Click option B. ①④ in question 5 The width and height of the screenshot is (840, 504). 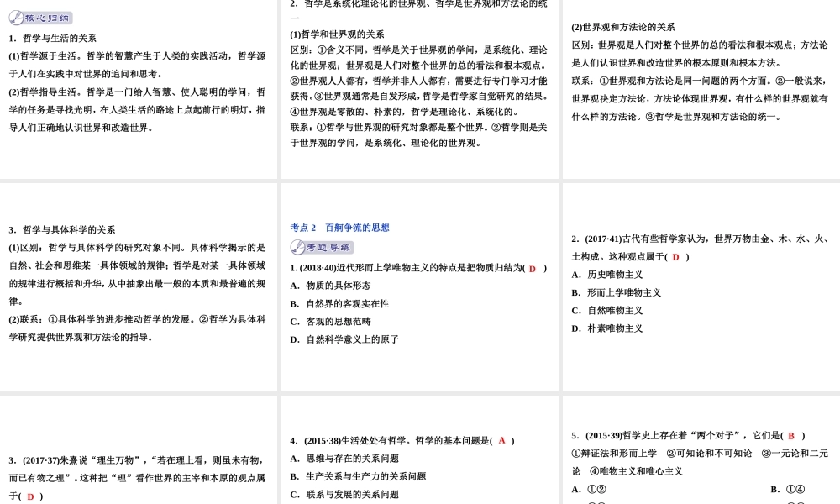(x=788, y=489)
